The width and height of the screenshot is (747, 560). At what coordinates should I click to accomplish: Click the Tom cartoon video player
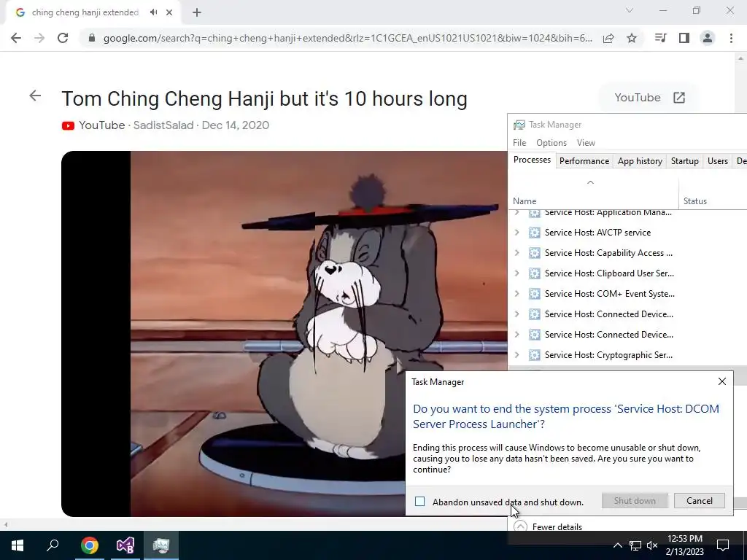(x=285, y=333)
